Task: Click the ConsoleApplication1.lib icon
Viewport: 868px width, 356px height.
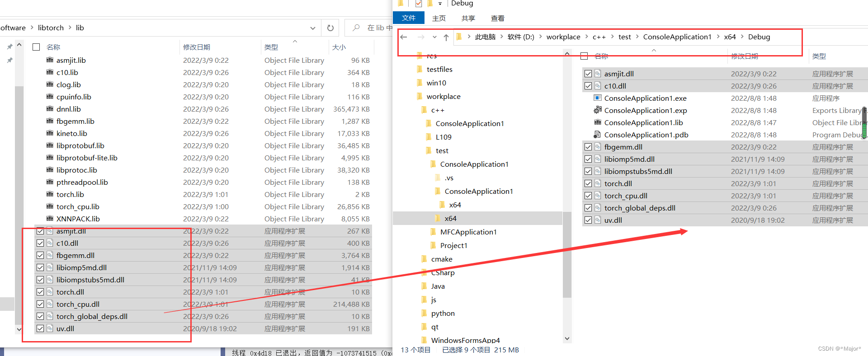Action: (x=598, y=122)
